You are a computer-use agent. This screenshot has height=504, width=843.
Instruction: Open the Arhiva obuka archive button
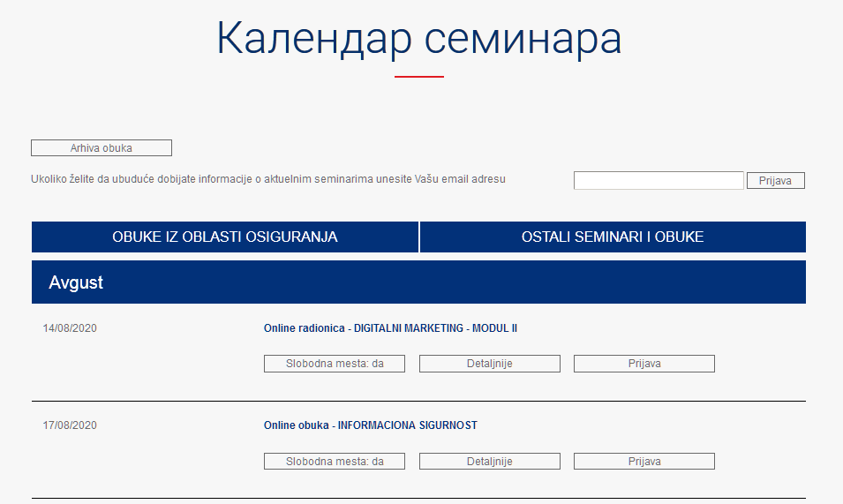(x=102, y=147)
